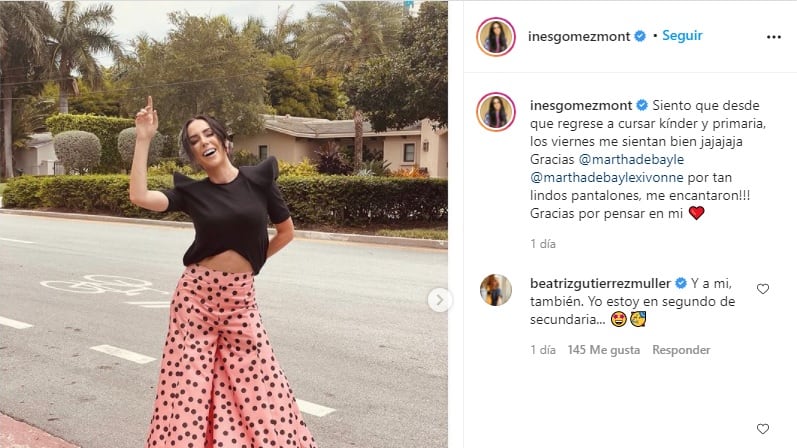Click Seguir to follow inesgomezmont
The height and width of the screenshot is (448, 797).
click(x=682, y=36)
